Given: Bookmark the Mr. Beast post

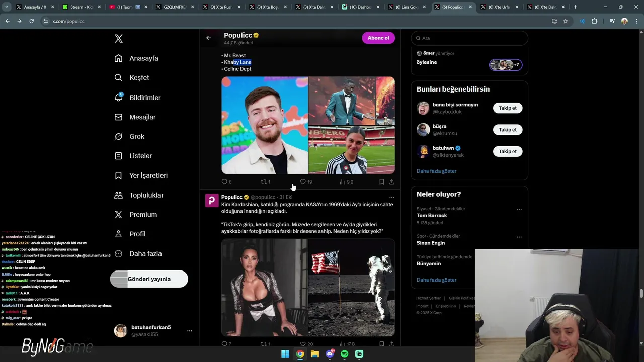Looking at the screenshot, I should coord(381,182).
